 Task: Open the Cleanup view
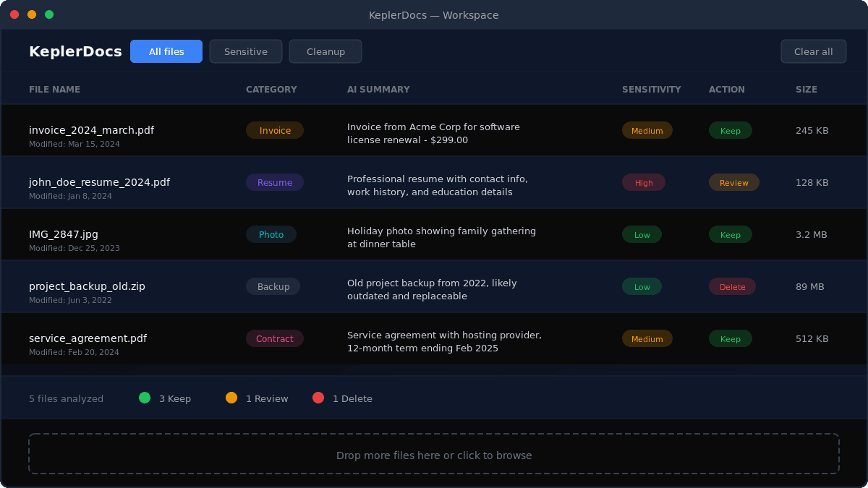coord(325,51)
